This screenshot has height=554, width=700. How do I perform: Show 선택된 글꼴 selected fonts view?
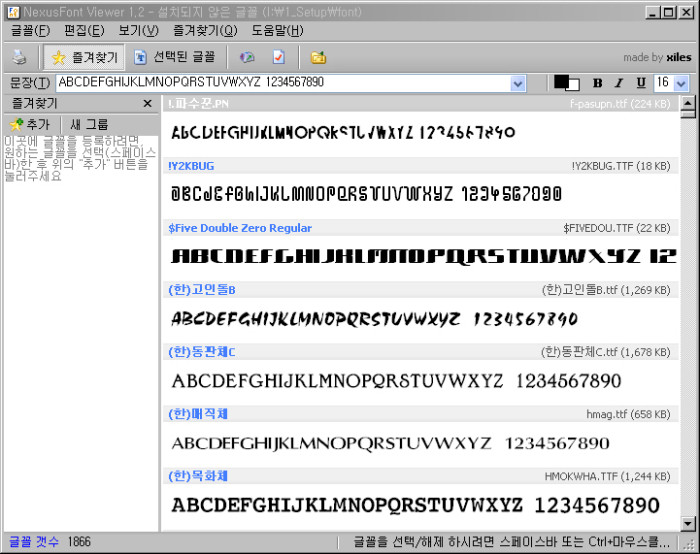coord(173,57)
